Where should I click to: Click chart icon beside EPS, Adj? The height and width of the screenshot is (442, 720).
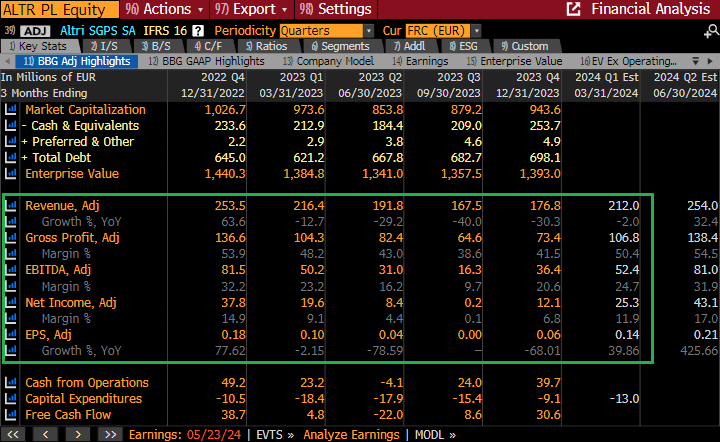[12, 334]
